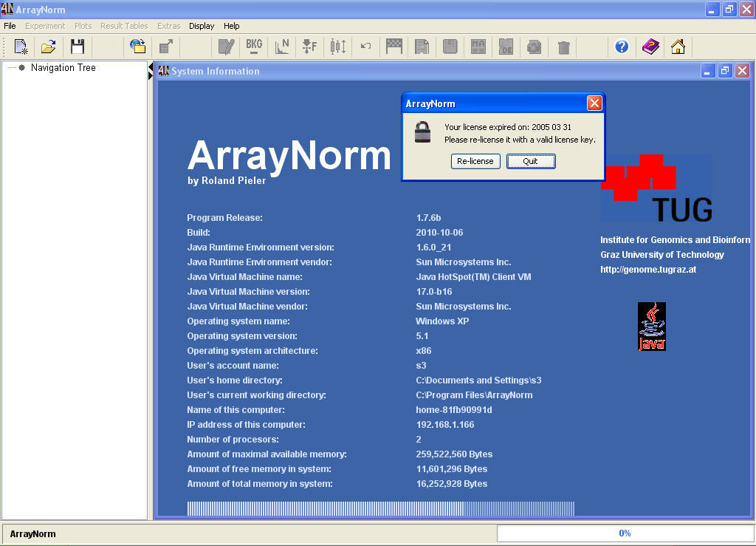This screenshot has width=756, height=546.
Task: Open the File menu
Action: tap(10, 26)
